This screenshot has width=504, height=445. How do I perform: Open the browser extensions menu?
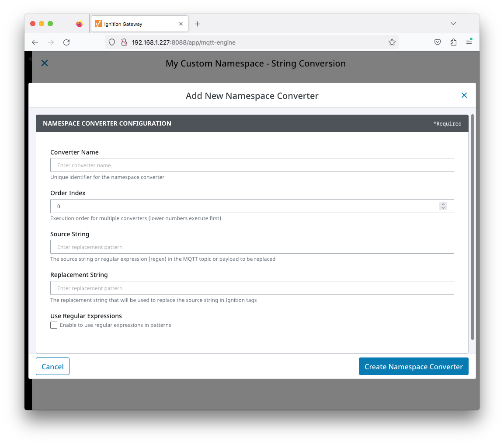[453, 42]
